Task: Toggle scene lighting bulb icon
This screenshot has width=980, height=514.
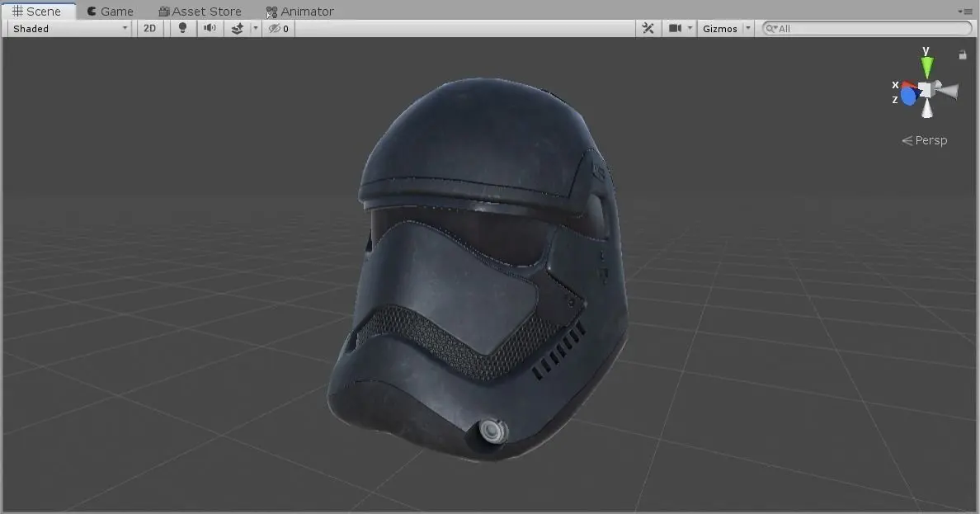Action: 182,29
